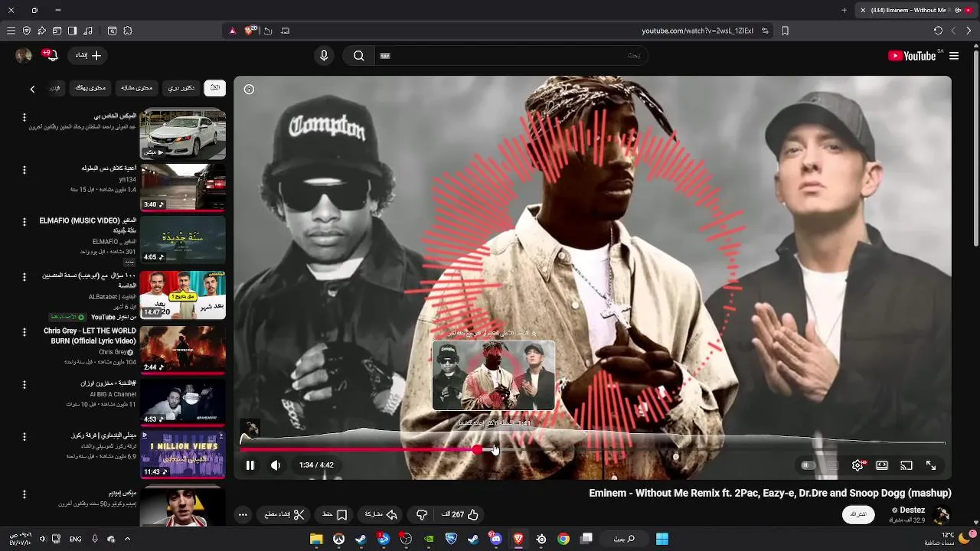Image resolution: width=980 pixels, height=551 pixels.
Task: Open the player settings gear
Action: tap(857, 465)
